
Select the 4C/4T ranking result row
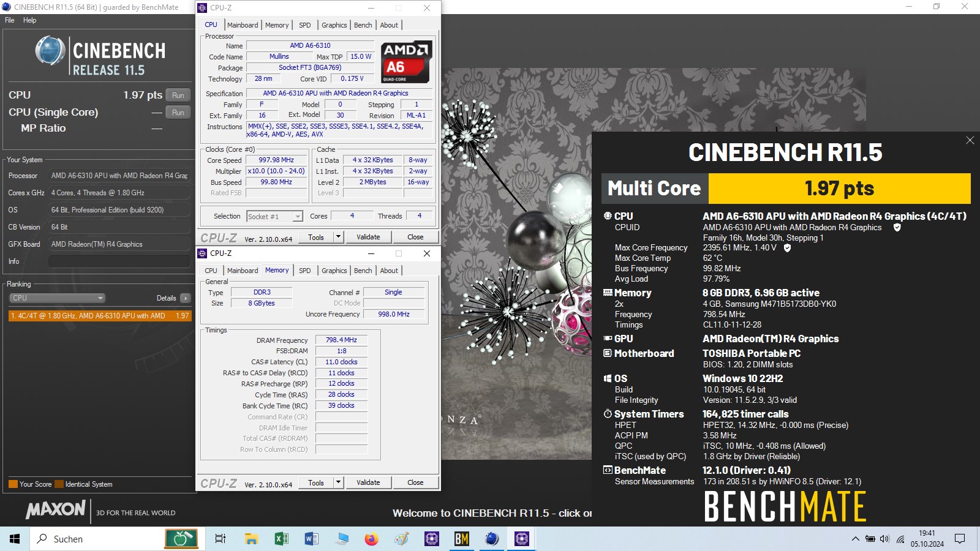click(100, 316)
